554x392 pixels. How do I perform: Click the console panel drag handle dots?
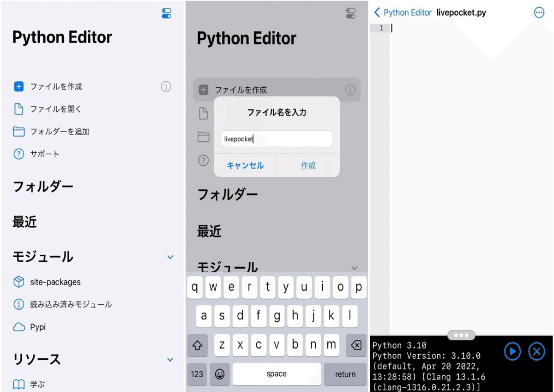click(461, 335)
